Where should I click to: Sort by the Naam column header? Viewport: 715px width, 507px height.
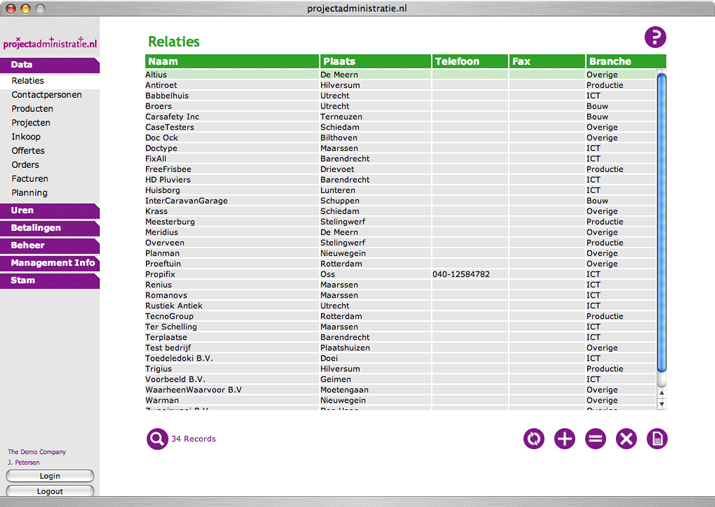click(x=232, y=62)
